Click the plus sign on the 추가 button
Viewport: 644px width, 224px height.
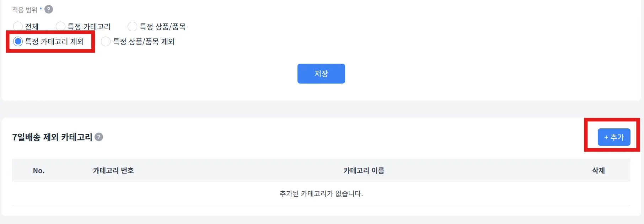[606, 137]
